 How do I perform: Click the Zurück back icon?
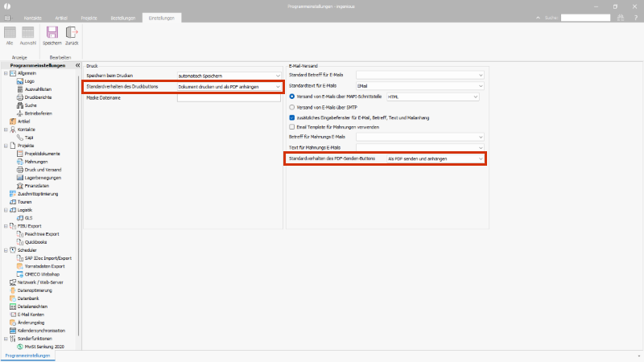pyautogui.click(x=72, y=34)
